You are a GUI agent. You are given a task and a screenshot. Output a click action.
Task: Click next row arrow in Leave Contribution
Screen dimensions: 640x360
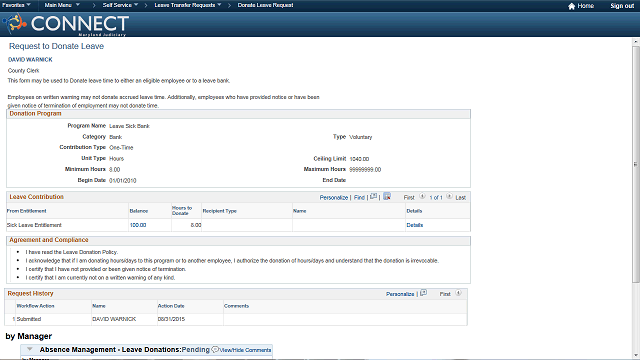[x=449, y=197]
